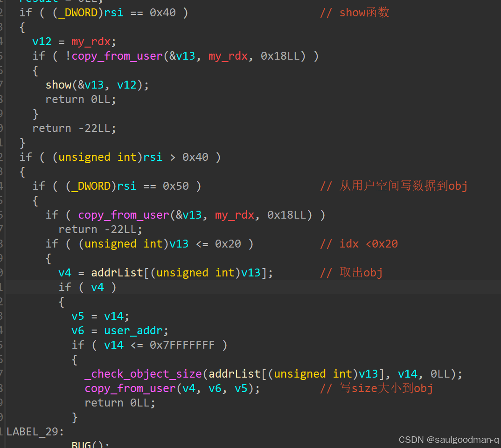Click 'addrList' inside the _check_object_size call
The height and width of the screenshot is (448, 501).
pyautogui.click(x=235, y=374)
